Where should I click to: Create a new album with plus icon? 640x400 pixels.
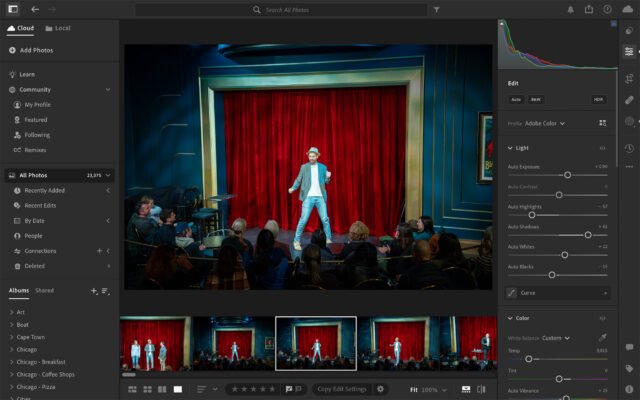pyautogui.click(x=94, y=291)
